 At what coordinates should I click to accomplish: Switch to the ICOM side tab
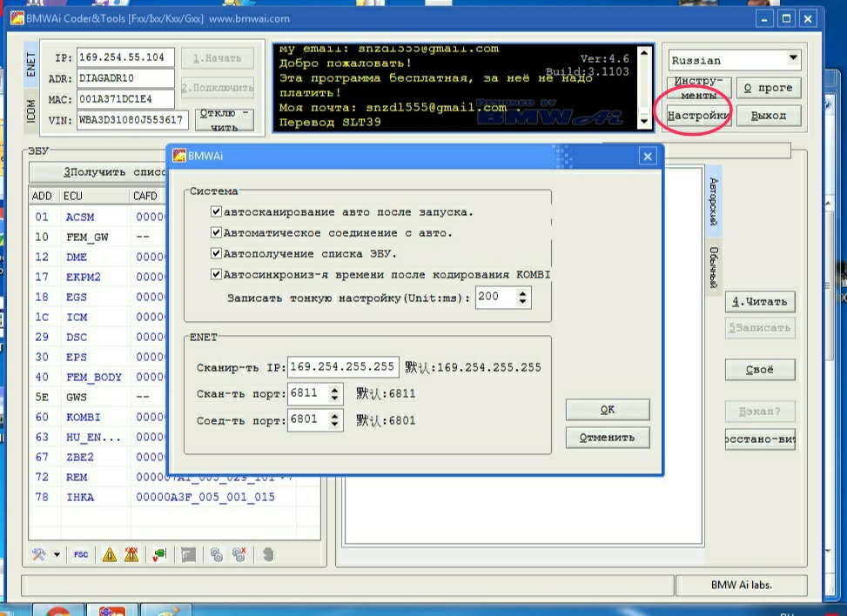pyautogui.click(x=30, y=110)
